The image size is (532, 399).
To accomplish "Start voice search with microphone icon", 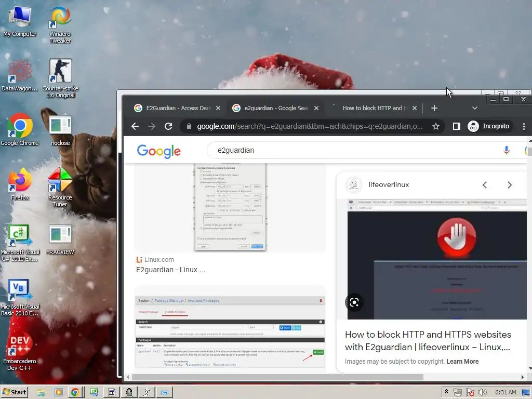I will [506, 150].
